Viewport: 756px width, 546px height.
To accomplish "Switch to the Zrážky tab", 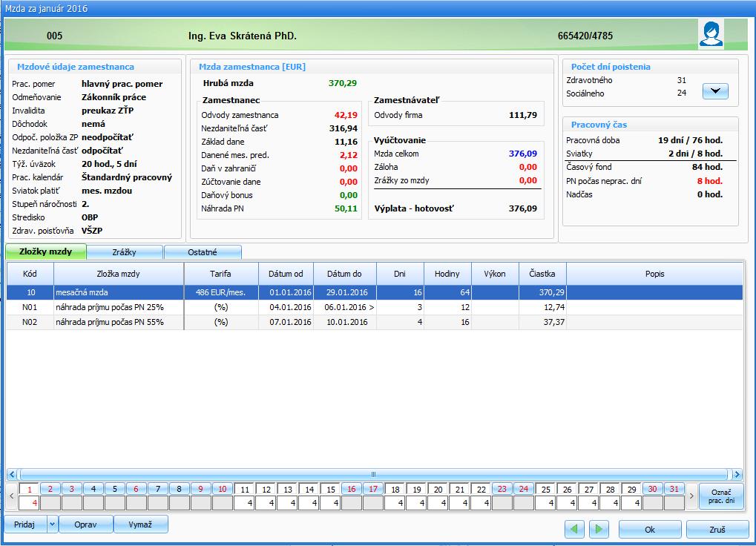I will click(125, 252).
